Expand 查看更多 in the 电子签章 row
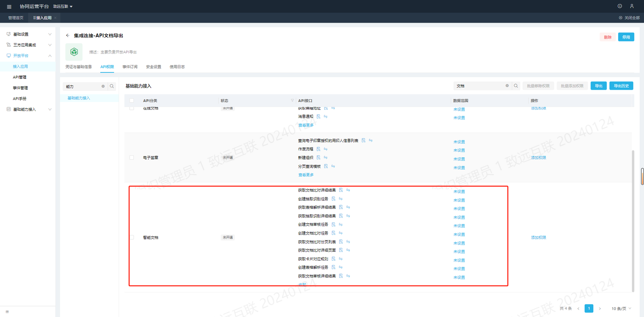 [x=306, y=175]
